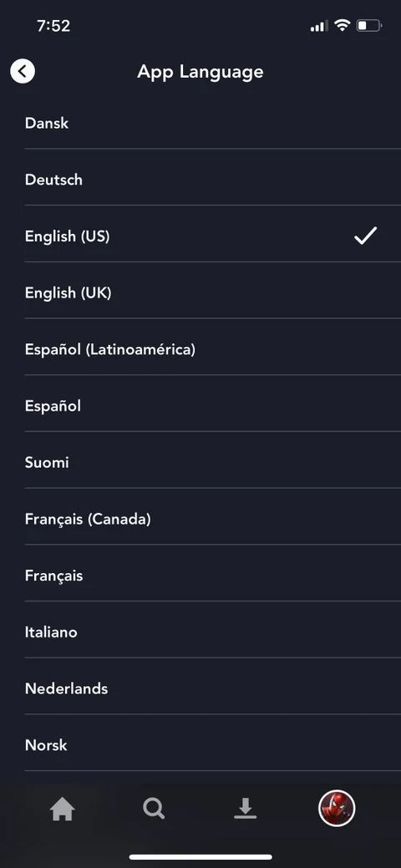401x868 pixels.
Task: Tap the checkmark next to English (US)
Action: 366,236
